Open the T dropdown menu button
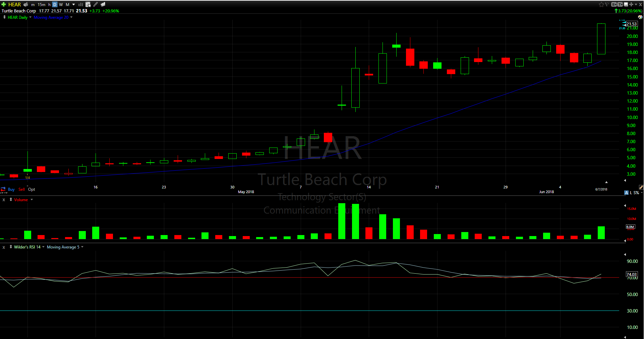Screen dimensions: 644x339 (x=620, y=4)
